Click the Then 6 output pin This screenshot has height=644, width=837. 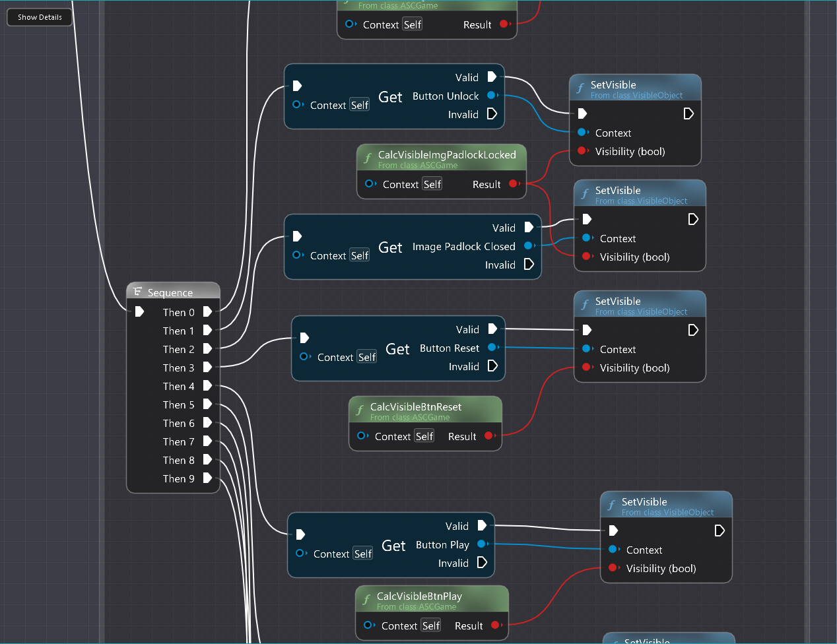[x=207, y=422]
